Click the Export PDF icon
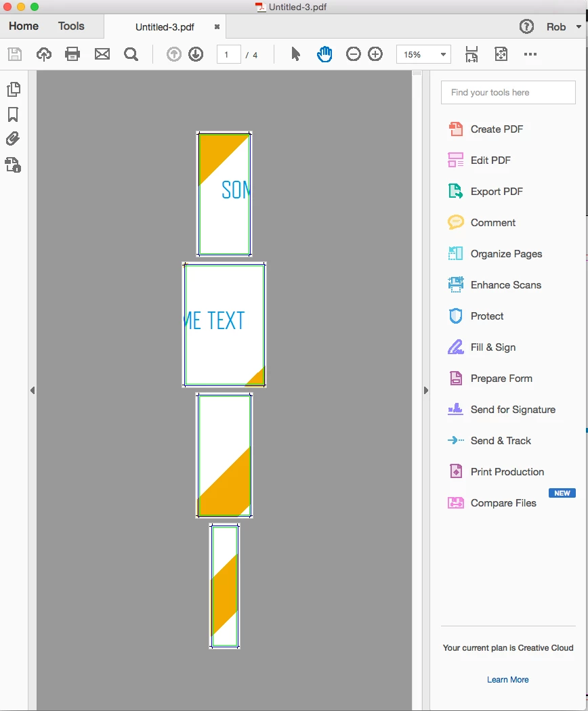The image size is (588, 711). pyautogui.click(x=455, y=192)
